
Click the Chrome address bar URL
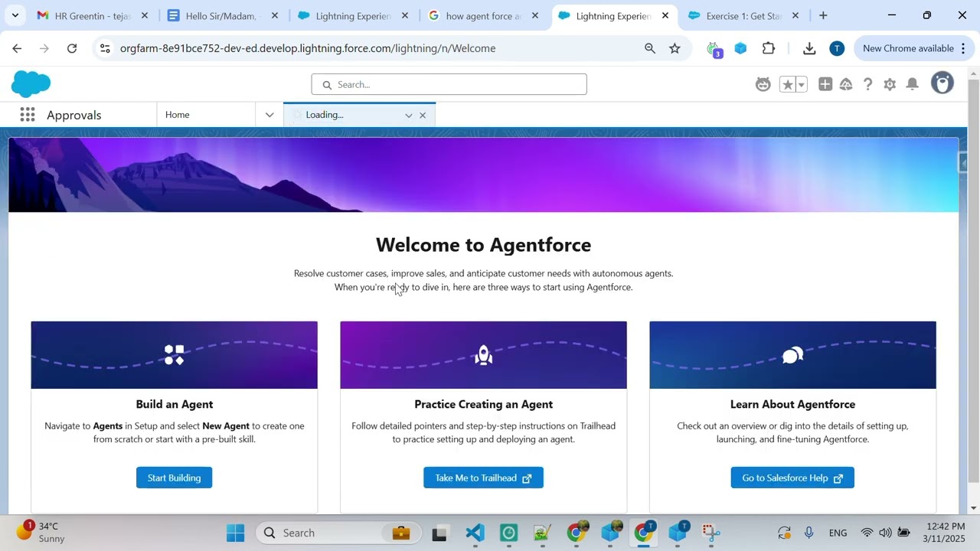(308, 48)
